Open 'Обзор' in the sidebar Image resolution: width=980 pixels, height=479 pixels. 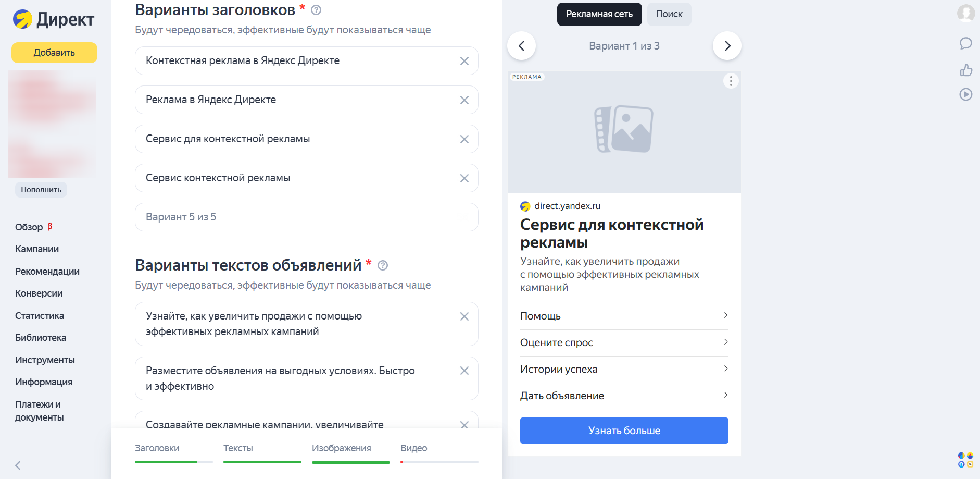(29, 227)
